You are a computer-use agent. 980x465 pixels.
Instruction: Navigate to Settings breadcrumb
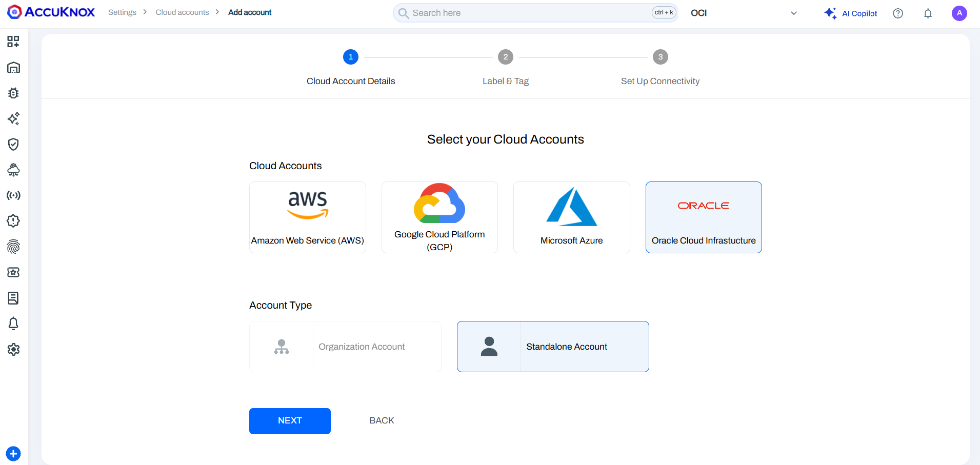pyautogui.click(x=122, y=12)
